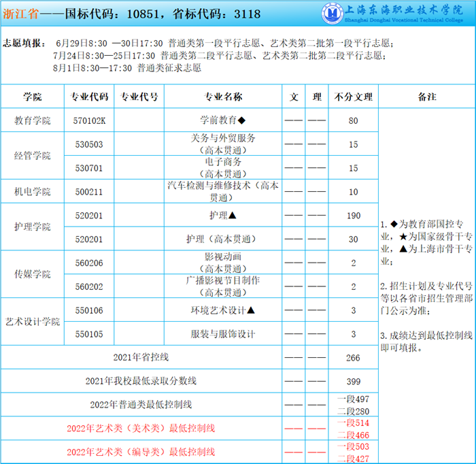Click the 传媒学院 college cell

(33, 274)
